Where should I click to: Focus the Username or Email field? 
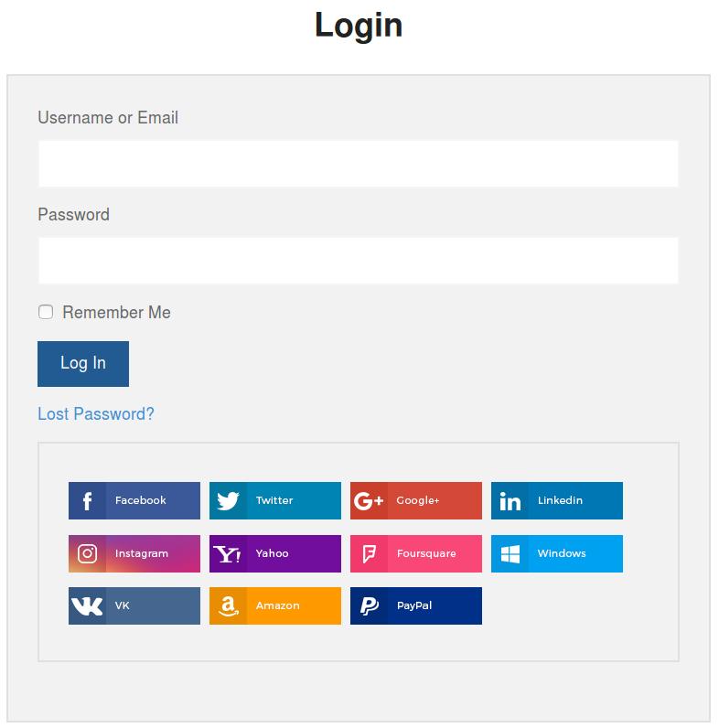point(359,164)
